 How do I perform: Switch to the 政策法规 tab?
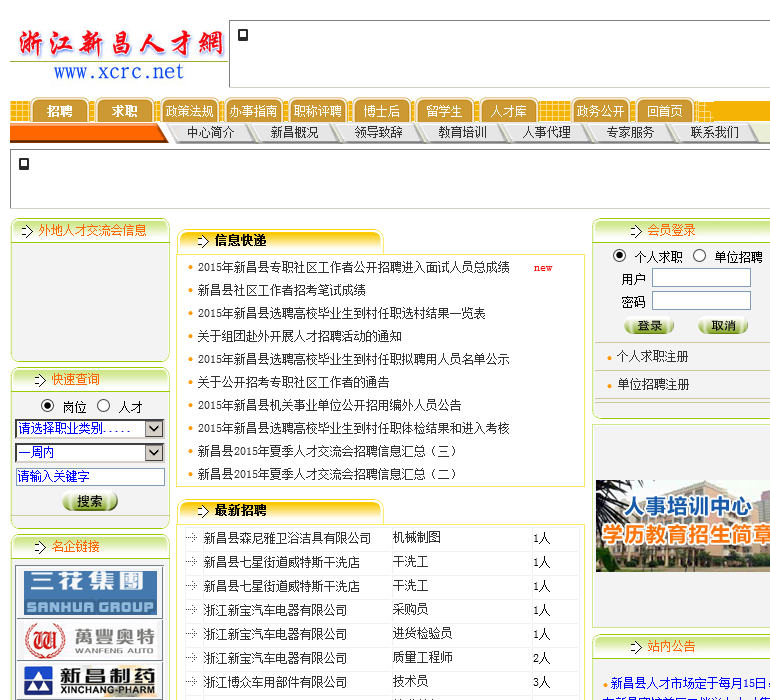pyautogui.click(x=189, y=111)
